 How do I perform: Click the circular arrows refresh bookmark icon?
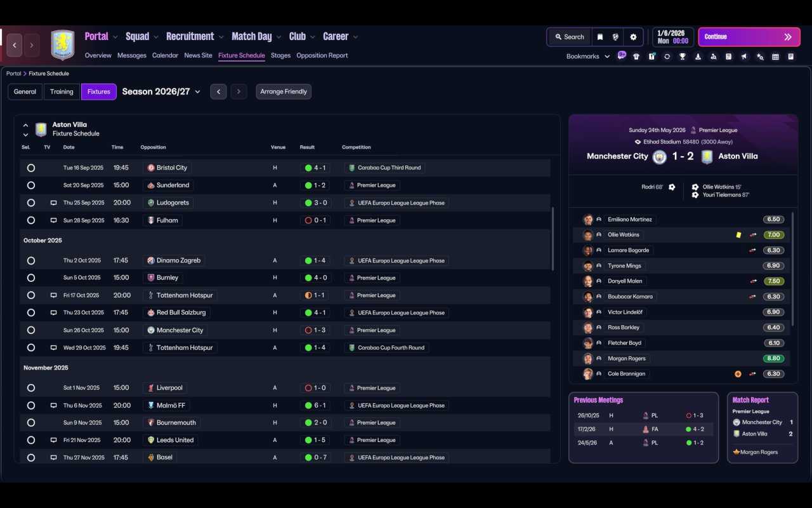pos(667,57)
